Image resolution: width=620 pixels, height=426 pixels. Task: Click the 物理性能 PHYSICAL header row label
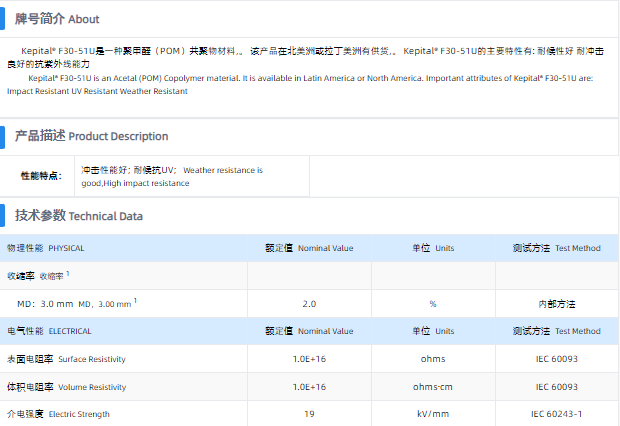[45, 248]
